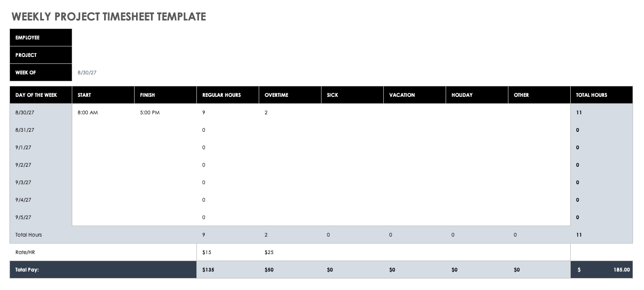Select the 185.00 grand total pay cell

[622, 270]
